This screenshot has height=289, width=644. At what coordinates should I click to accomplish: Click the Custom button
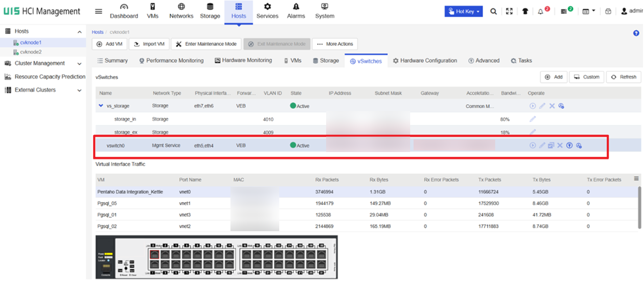587,77
